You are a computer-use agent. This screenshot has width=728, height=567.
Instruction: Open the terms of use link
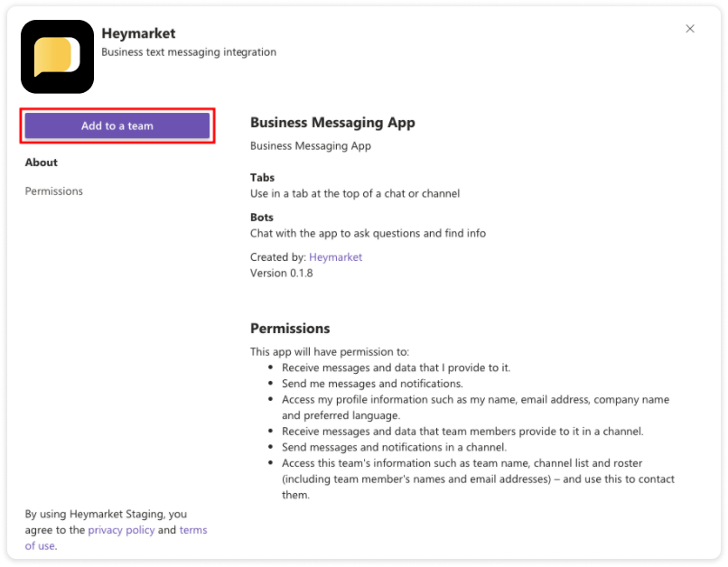click(x=117, y=538)
